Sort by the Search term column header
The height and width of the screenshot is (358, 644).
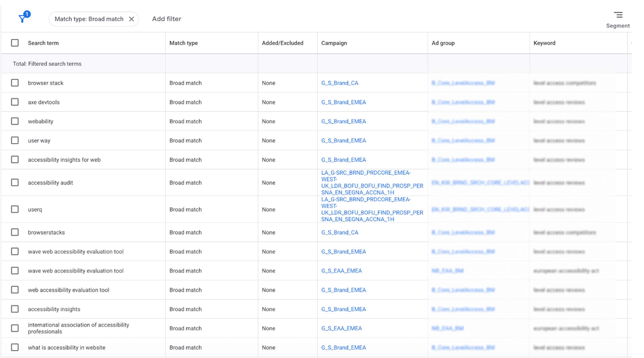(x=43, y=43)
